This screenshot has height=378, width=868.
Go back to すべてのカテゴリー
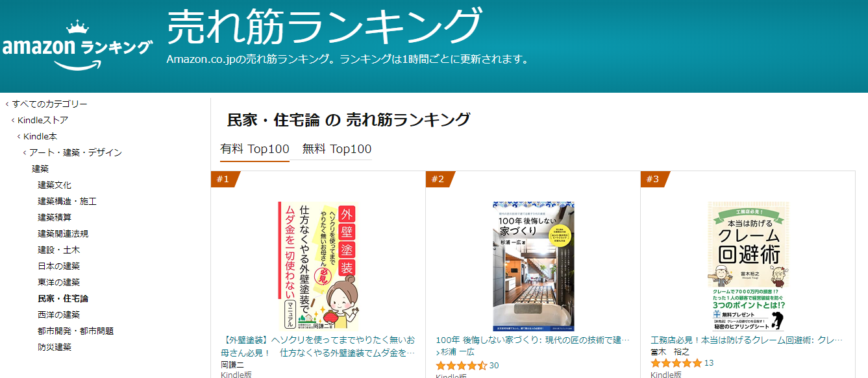pyautogui.click(x=46, y=104)
